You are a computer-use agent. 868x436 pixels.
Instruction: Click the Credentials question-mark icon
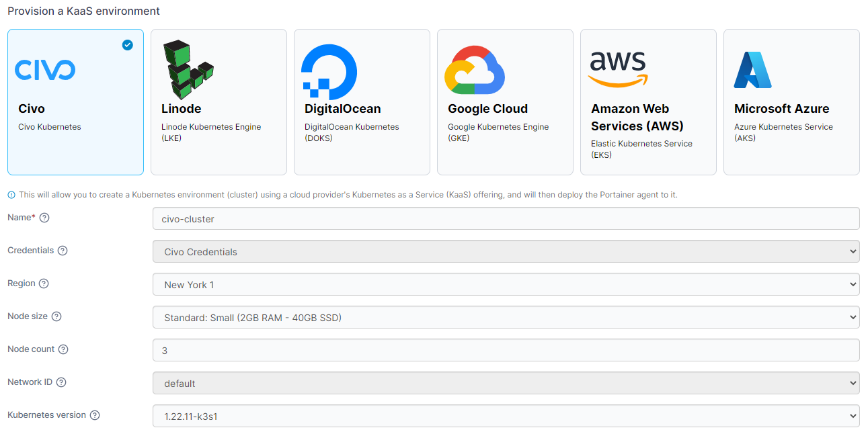(62, 250)
